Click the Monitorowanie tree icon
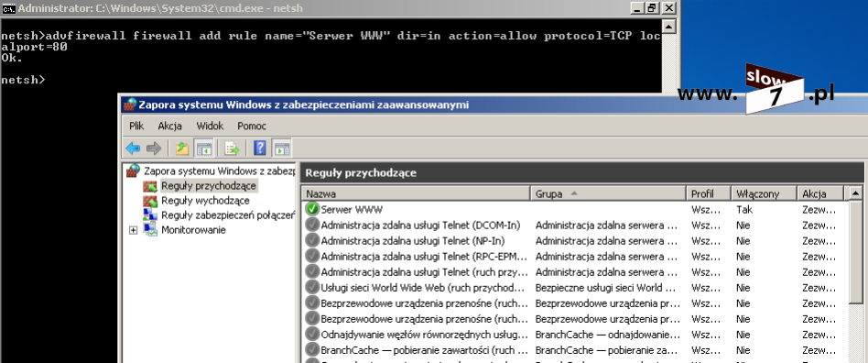 (x=150, y=229)
